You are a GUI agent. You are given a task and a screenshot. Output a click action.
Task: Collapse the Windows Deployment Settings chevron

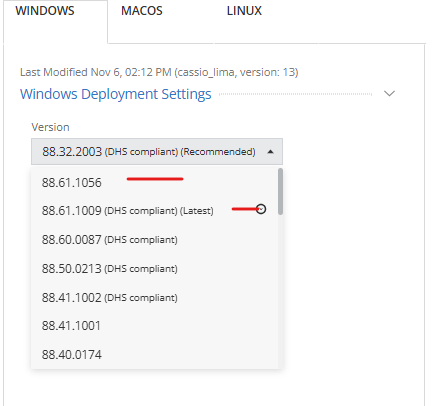point(389,94)
